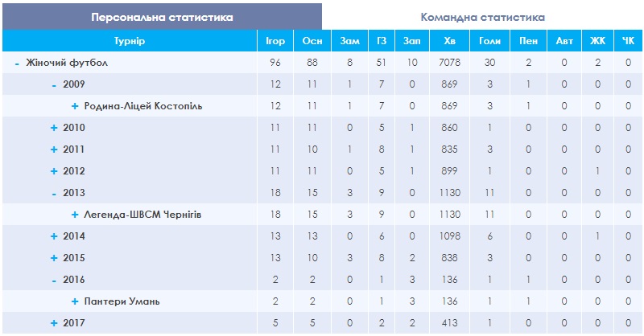Screen dimensions: 644x336
Task: Click the ЖК column header
Action: [597, 41]
